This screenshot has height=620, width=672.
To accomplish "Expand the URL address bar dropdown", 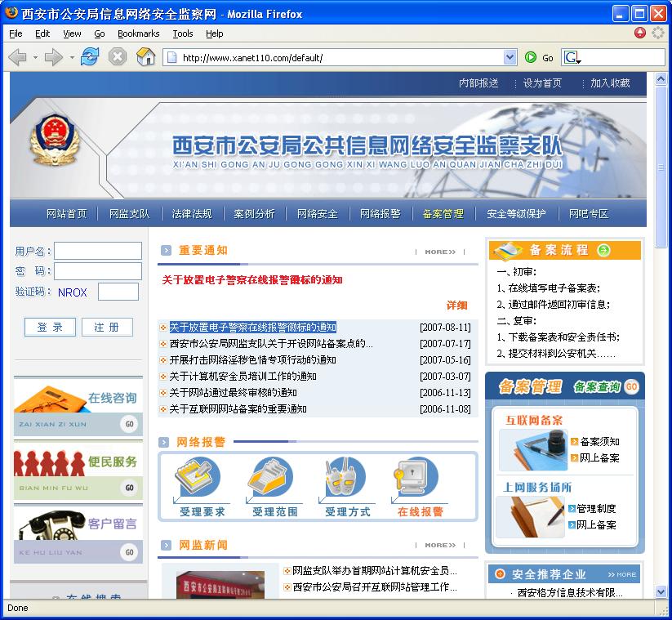I will coord(510,57).
